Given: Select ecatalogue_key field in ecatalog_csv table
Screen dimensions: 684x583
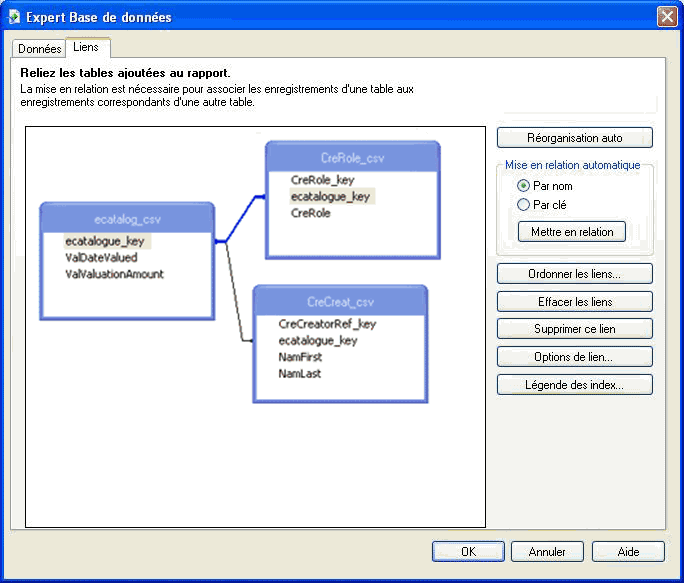Looking at the screenshot, I should (x=105, y=241).
